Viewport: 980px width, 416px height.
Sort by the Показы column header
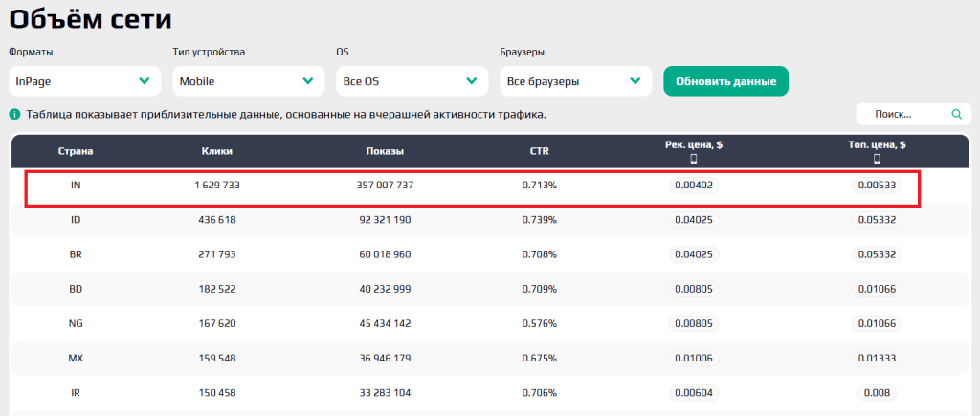385,150
